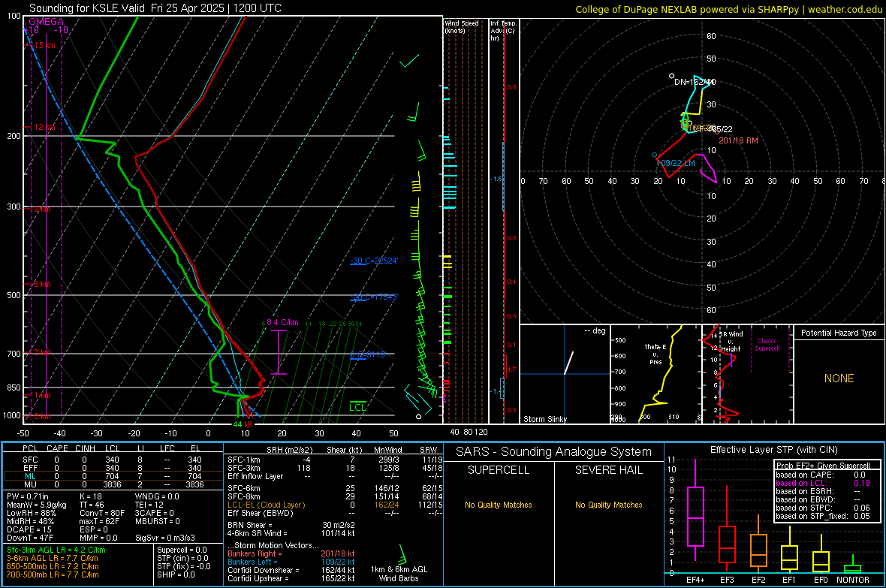886x588 pixels.
Task: Click the 'SEVERE HAIL' SARS column header
Action: click(x=608, y=470)
